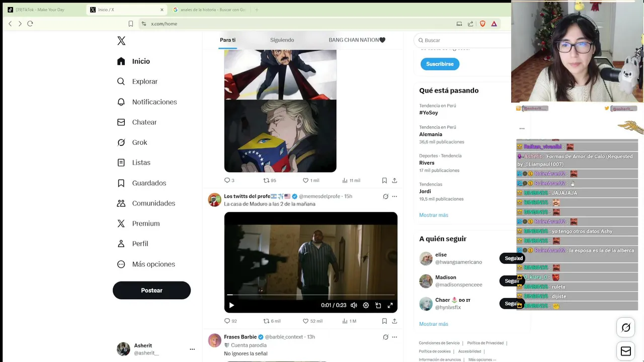Switch to Para ti tab
The image size is (644, 362).
point(227,40)
